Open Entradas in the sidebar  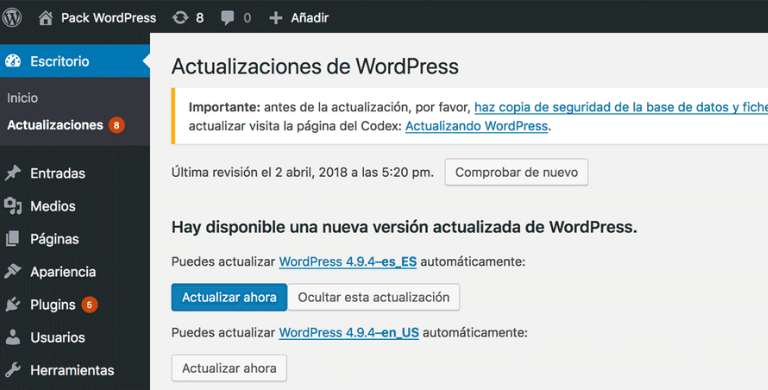coord(58,173)
